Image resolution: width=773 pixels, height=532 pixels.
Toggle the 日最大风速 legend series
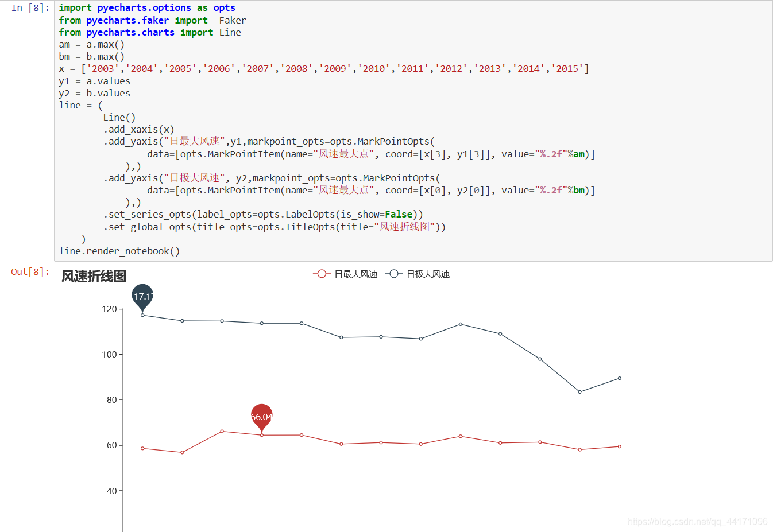(x=345, y=274)
